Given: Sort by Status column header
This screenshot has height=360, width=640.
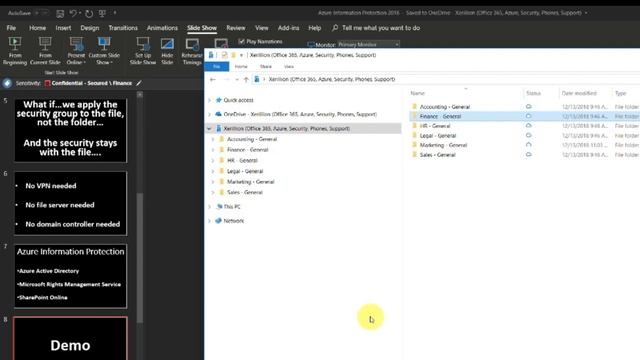Looking at the screenshot, I should pos(533,93).
